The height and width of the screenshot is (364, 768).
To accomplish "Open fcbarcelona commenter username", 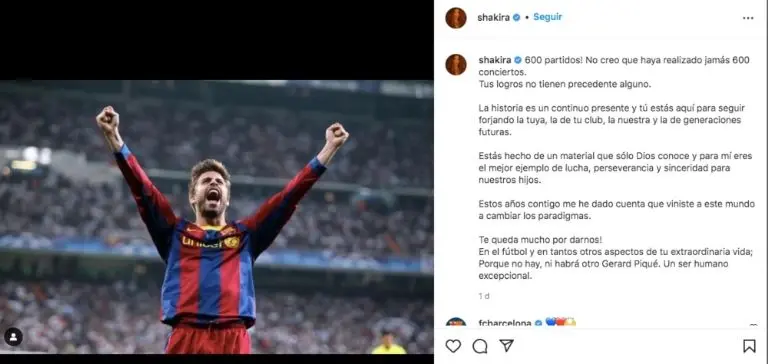I will pyautogui.click(x=504, y=324).
